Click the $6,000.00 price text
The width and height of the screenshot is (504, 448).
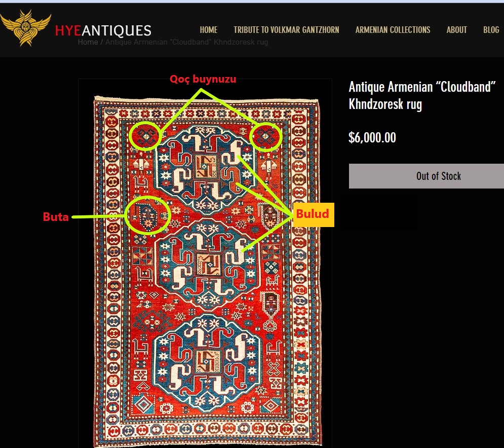[372, 138]
